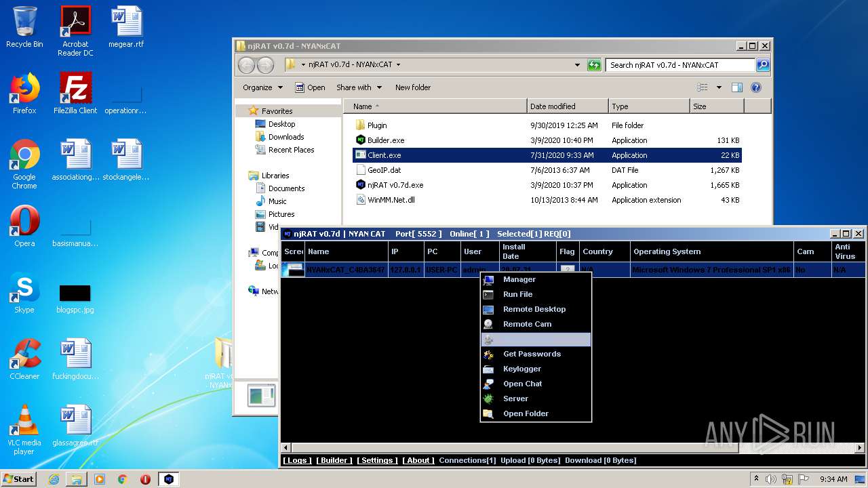Expand the address bar history dropdown arrow

(577, 65)
